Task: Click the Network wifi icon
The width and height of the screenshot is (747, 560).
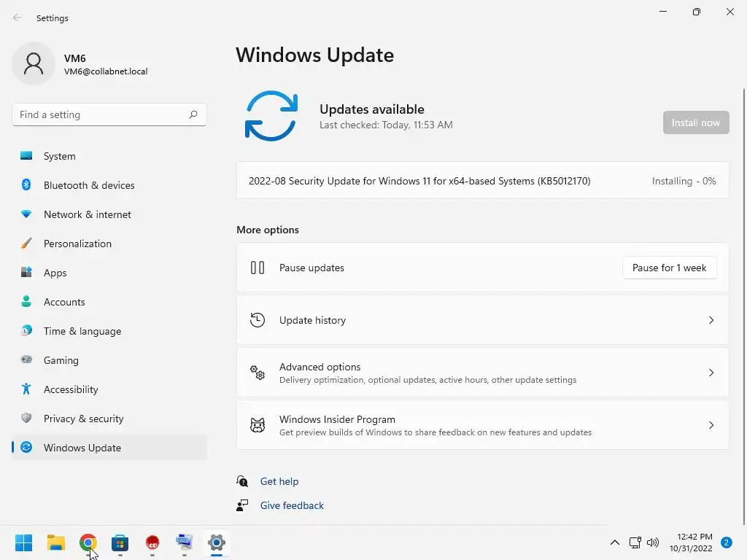Action: point(26,214)
